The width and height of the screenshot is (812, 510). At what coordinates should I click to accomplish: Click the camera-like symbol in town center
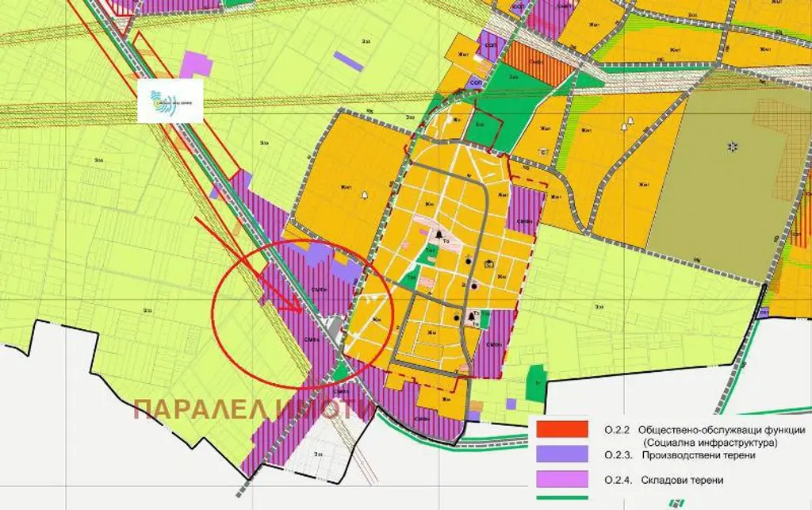tap(489, 265)
